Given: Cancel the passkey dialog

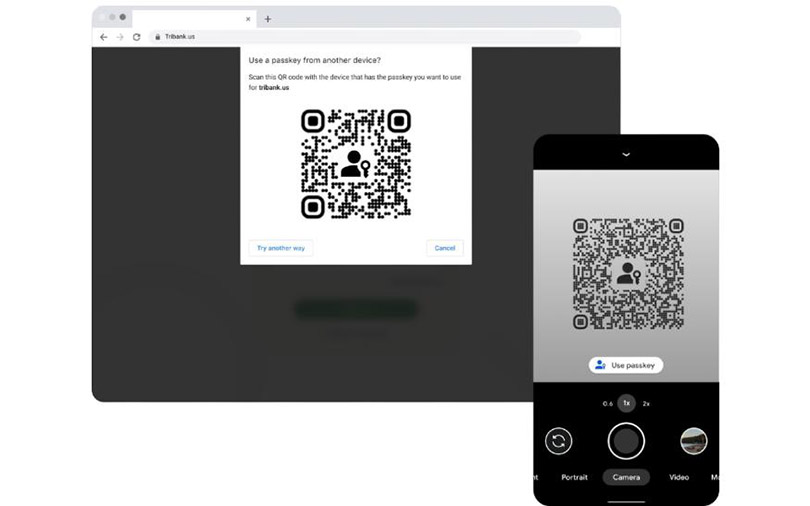Looking at the screenshot, I should pos(445,248).
